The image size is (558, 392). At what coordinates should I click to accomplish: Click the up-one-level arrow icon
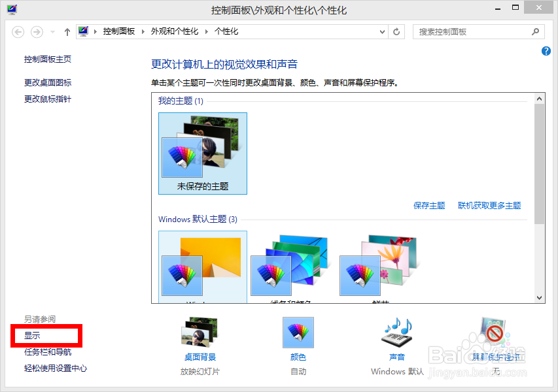pos(67,31)
